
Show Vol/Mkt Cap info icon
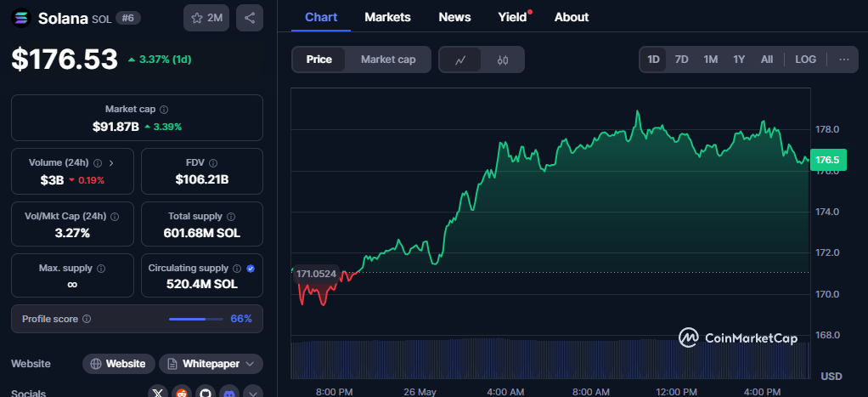click(x=114, y=216)
